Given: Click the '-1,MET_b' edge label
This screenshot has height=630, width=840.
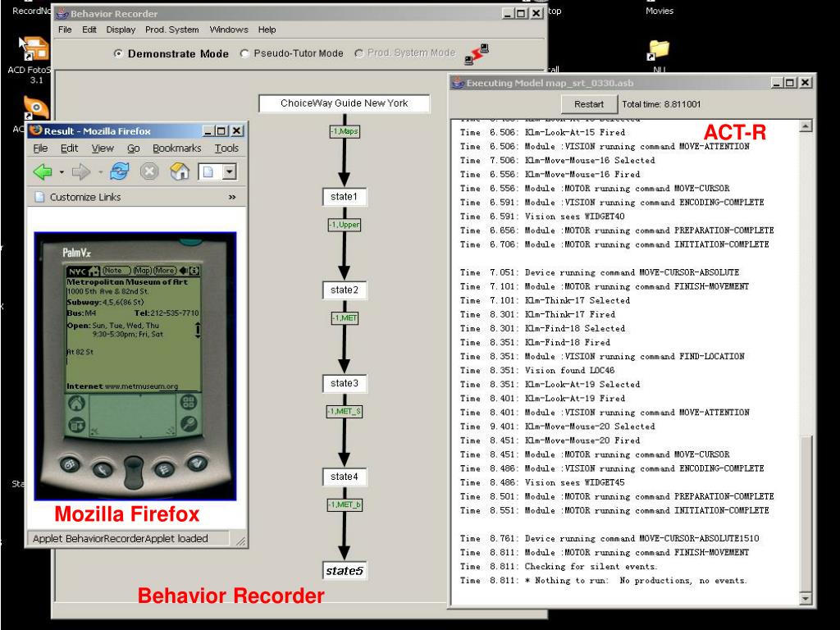Looking at the screenshot, I should (345, 504).
